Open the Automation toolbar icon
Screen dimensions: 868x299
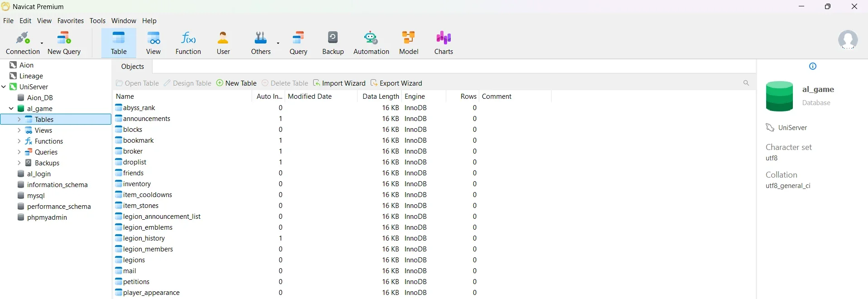click(371, 43)
